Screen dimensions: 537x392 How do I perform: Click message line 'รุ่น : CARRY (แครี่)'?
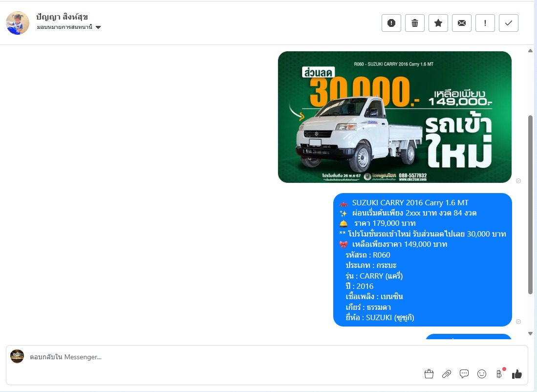[x=374, y=276]
